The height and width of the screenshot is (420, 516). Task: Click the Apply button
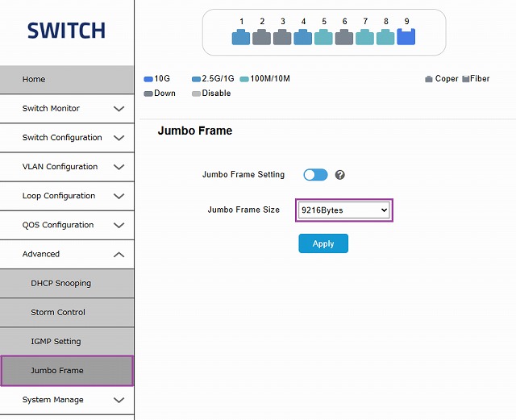coord(323,243)
